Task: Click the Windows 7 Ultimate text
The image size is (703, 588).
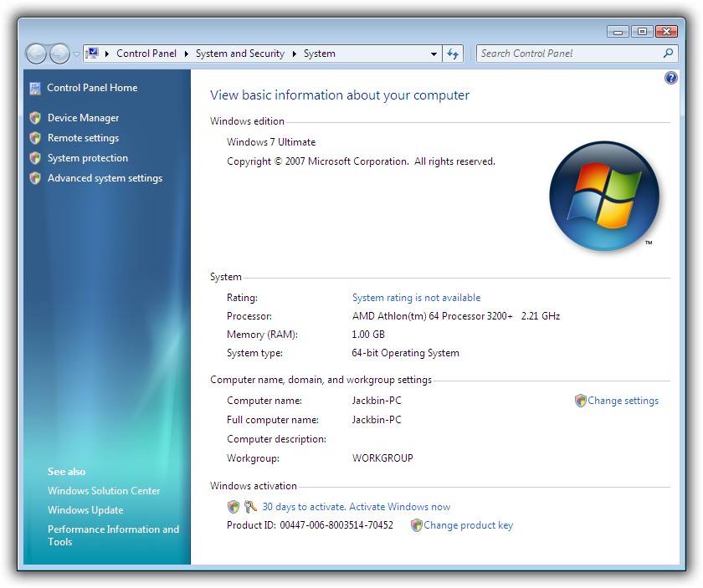Action: click(x=271, y=142)
